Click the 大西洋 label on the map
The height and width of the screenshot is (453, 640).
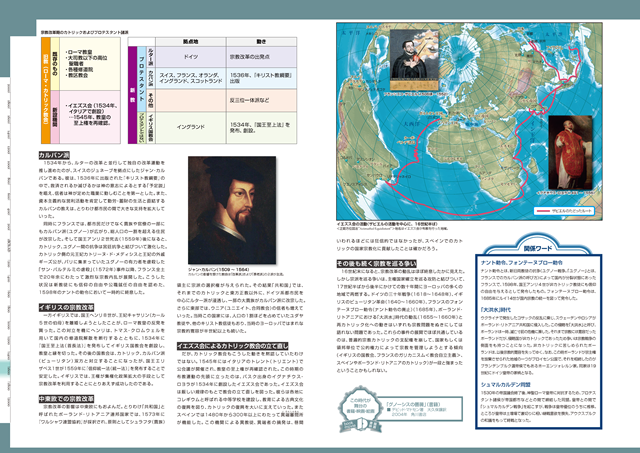tap(411, 124)
